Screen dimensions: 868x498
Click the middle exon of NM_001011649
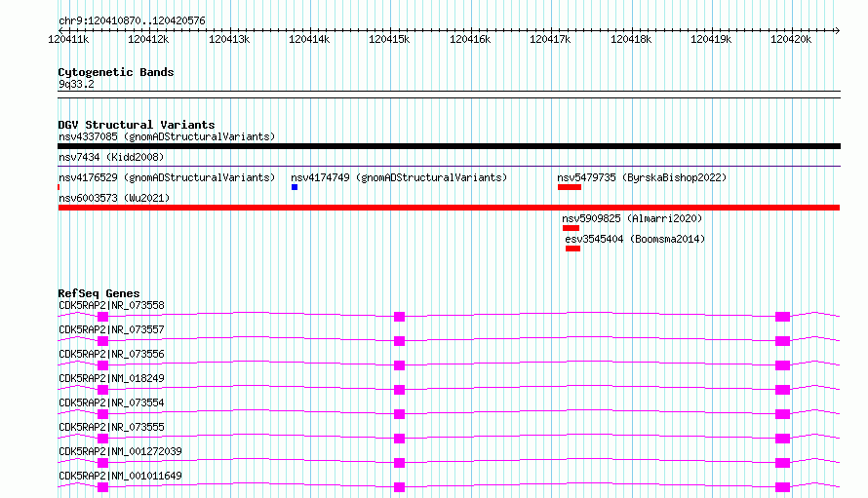pos(399,487)
